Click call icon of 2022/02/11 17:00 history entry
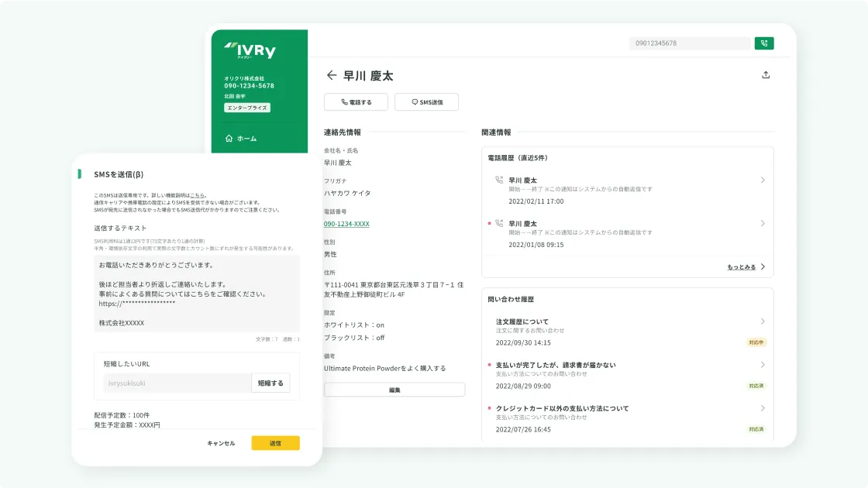 [x=499, y=180]
